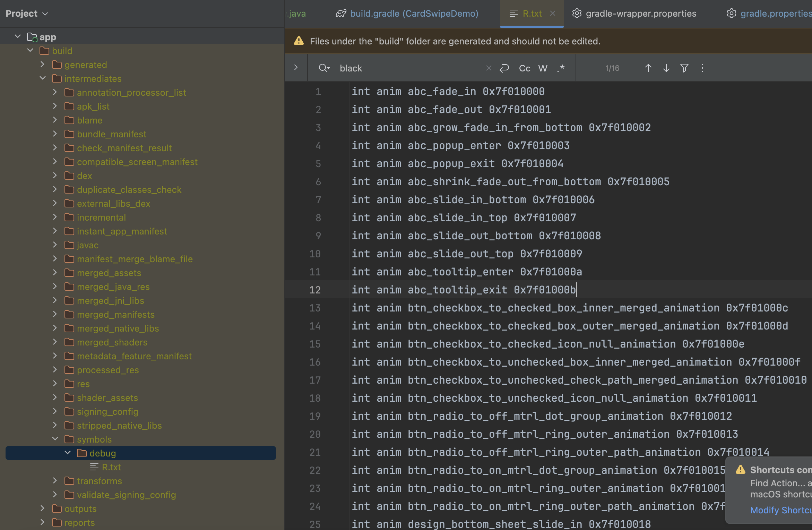Click the new line search icon
The height and width of the screenshot is (530, 812).
pos(504,68)
